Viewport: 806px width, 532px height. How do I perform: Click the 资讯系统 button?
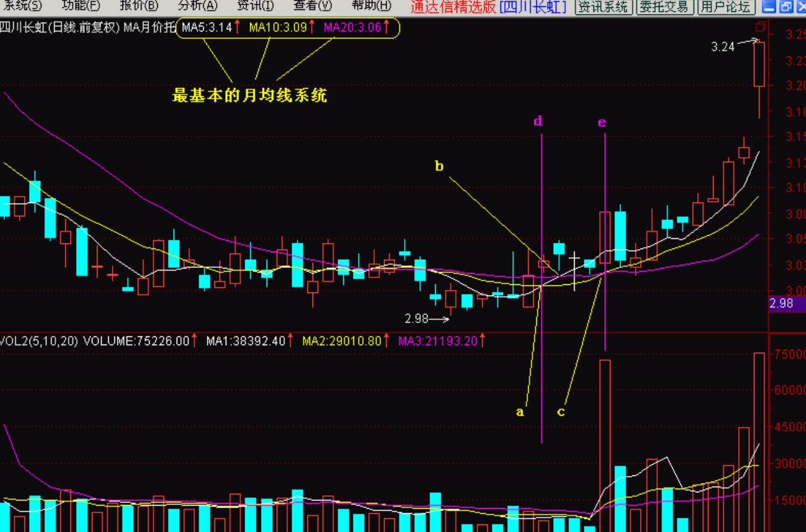(603, 7)
